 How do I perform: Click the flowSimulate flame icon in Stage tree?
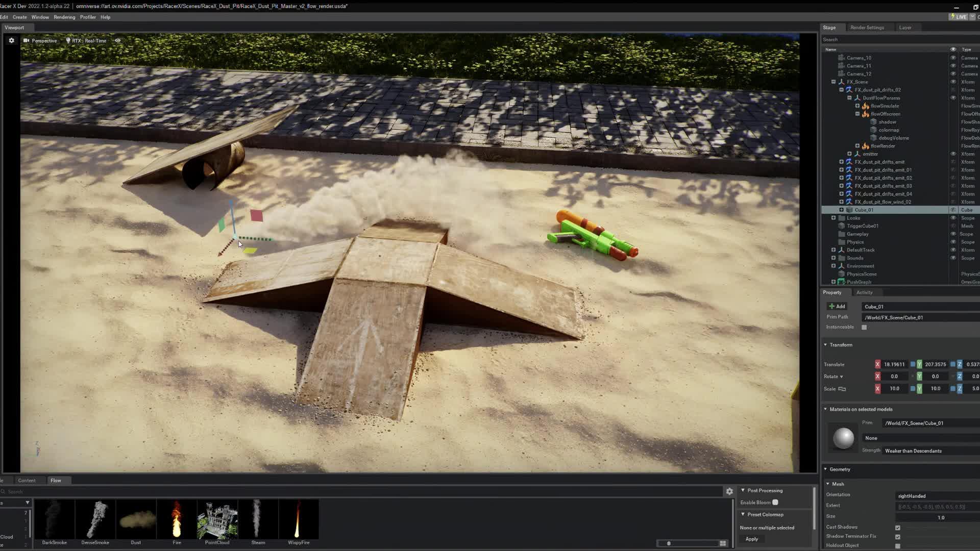866,106
